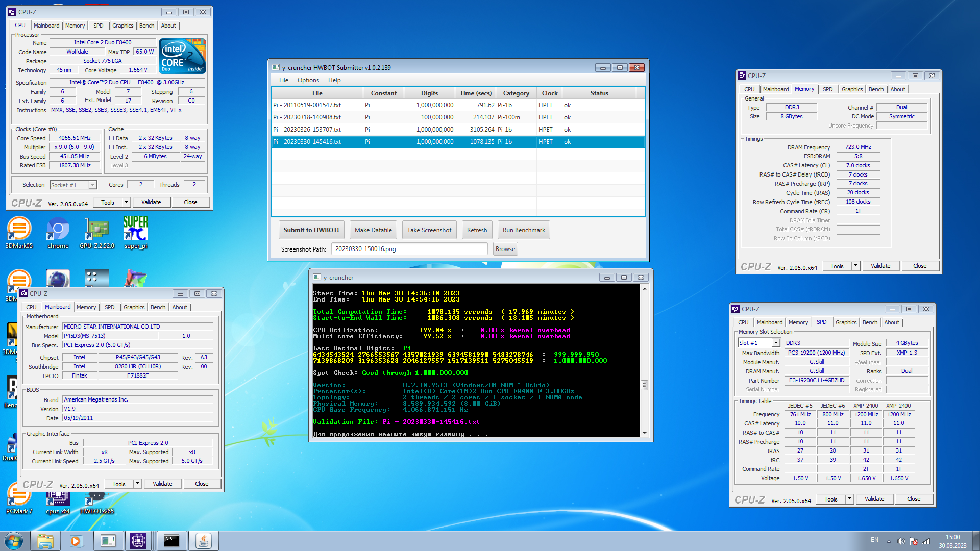
Task: Click the Refresh button in HWBOT Submitter
Action: tap(477, 230)
